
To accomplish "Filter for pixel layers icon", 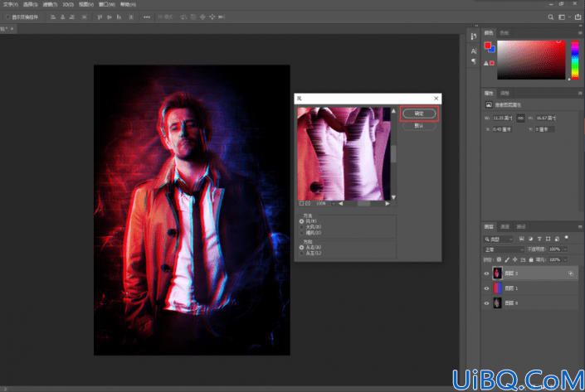I will (522, 239).
